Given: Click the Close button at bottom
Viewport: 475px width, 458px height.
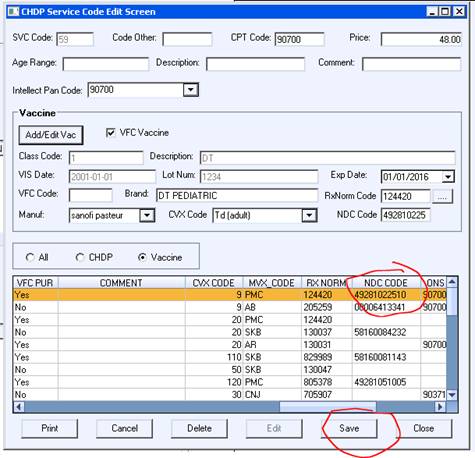Looking at the screenshot, I should pos(424,428).
